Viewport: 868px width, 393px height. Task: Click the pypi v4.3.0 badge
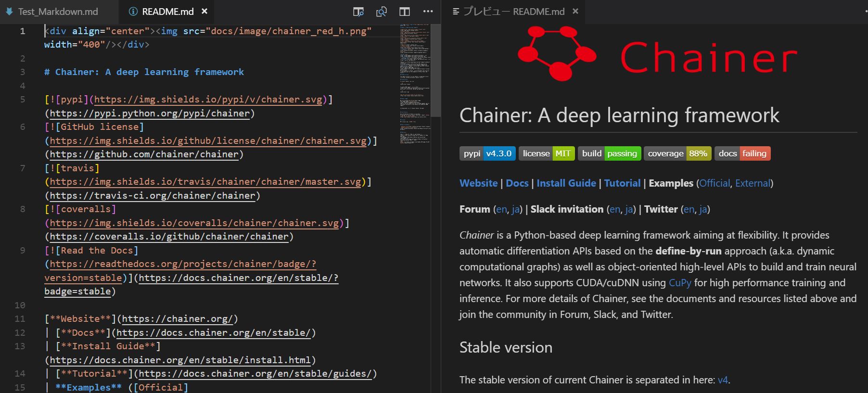[x=488, y=153]
